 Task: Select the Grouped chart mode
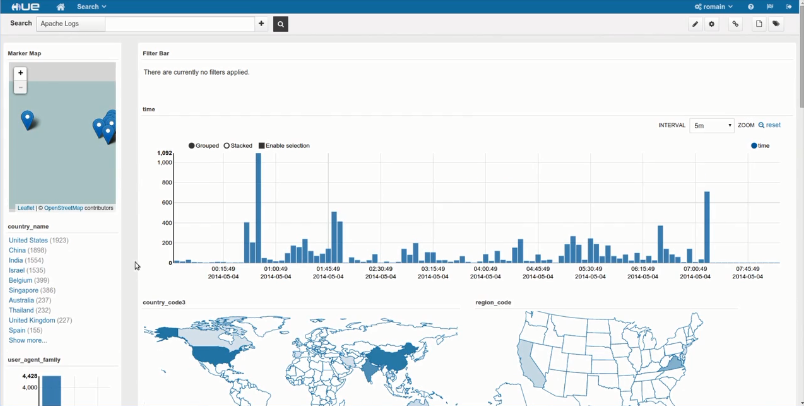point(204,146)
